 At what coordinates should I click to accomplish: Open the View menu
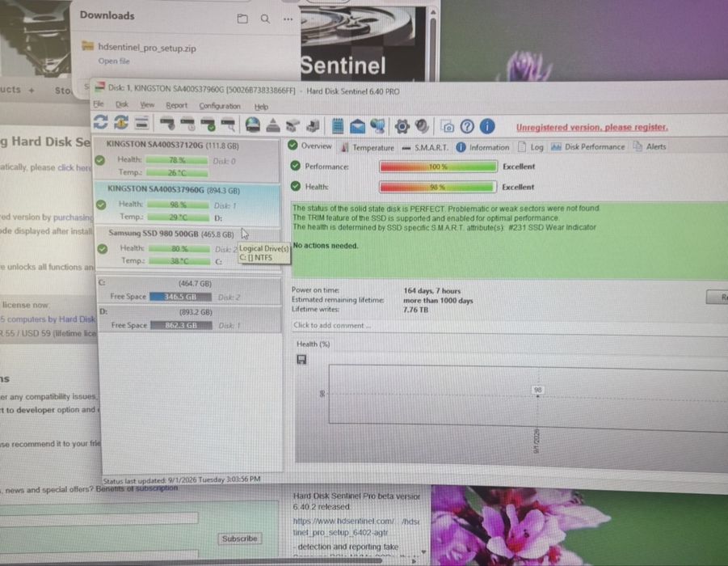[147, 105]
